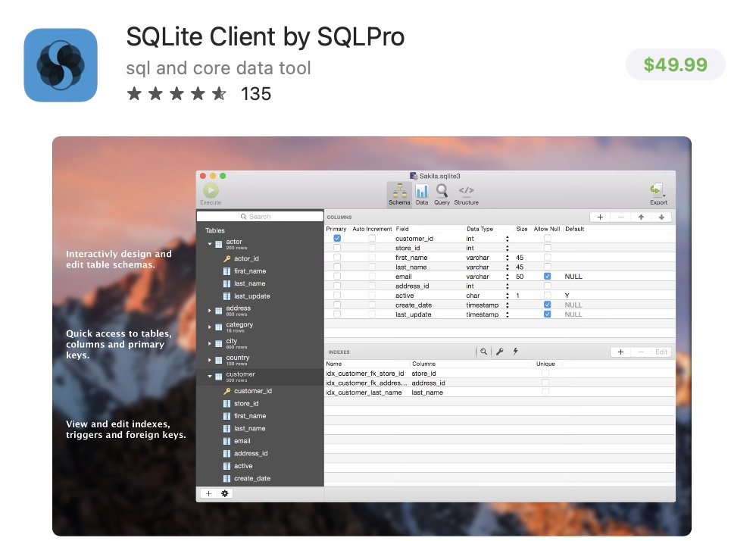Open data type dropdown for active

click(x=508, y=296)
